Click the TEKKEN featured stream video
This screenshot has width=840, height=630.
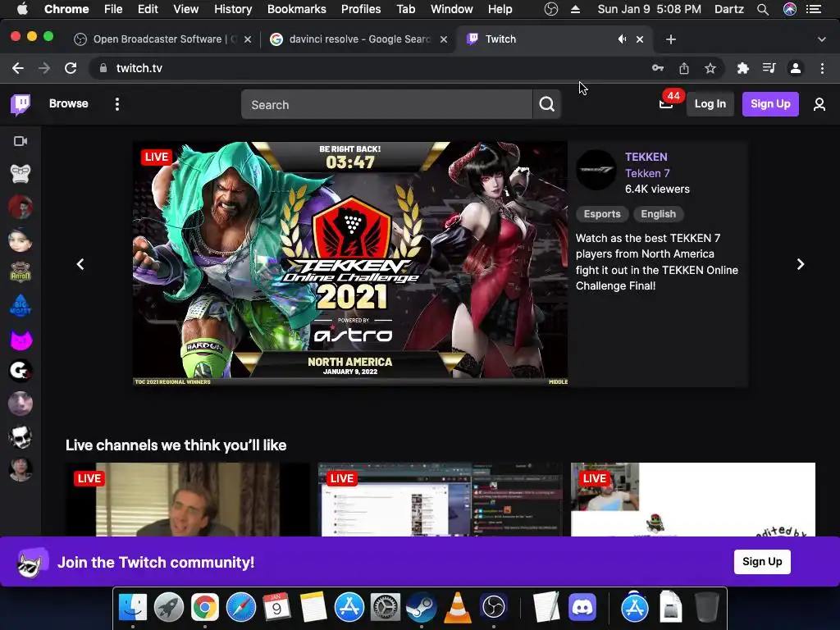tap(350, 263)
